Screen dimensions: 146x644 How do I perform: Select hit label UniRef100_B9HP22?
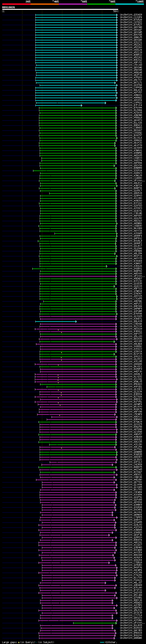pos(131,55)
